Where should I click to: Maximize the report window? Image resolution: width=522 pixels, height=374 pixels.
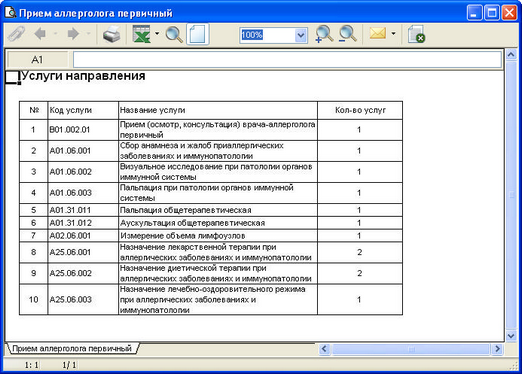click(x=492, y=13)
